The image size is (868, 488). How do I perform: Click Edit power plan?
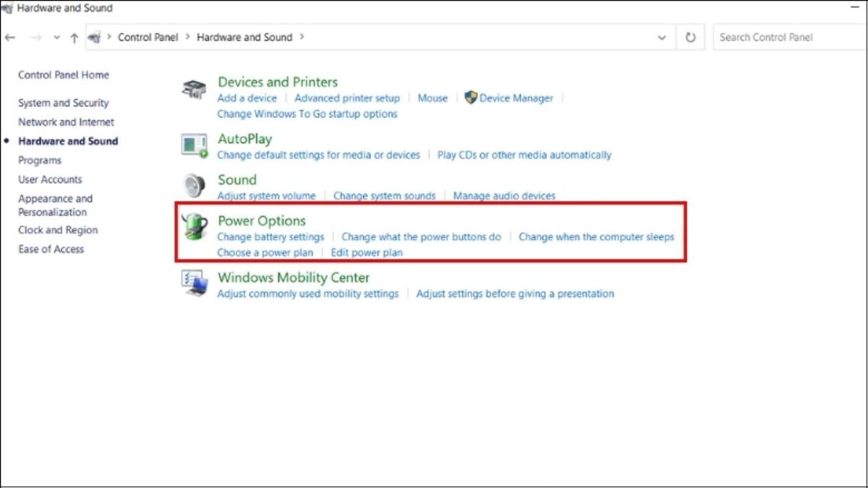[367, 253]
